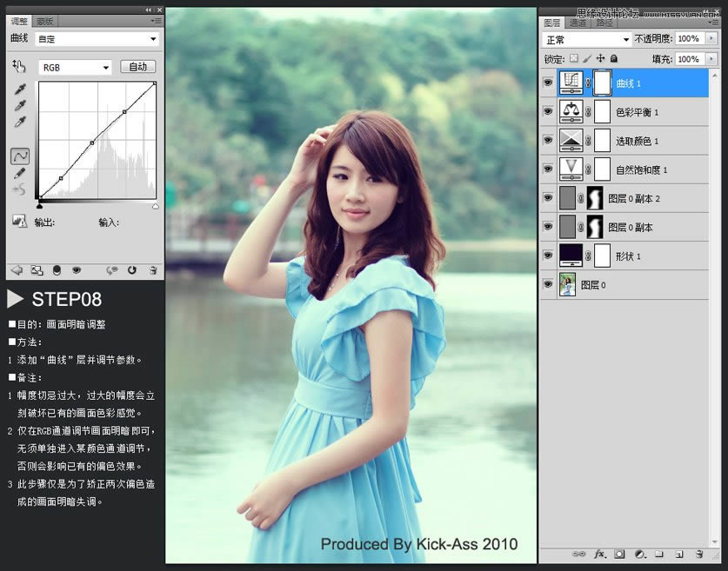Select the black point eyedropper in Curves panel
This screenshot has width=728, height=571.
point(18,89)
